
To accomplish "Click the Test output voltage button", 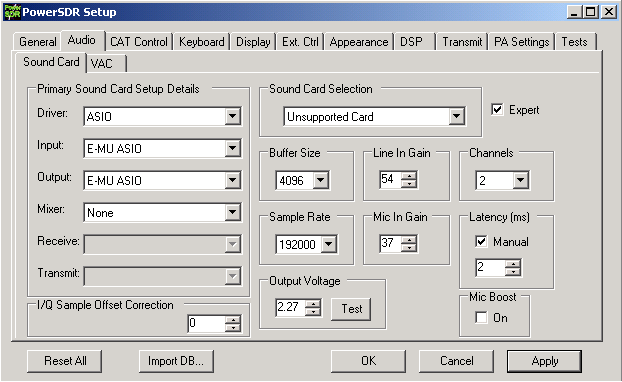I will 351,309.
